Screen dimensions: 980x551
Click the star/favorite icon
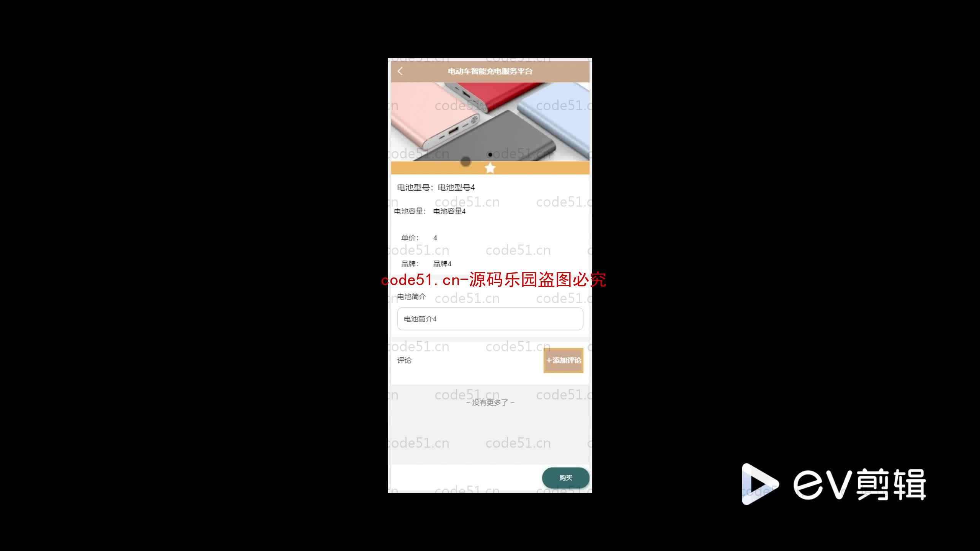tap(490, 168)
